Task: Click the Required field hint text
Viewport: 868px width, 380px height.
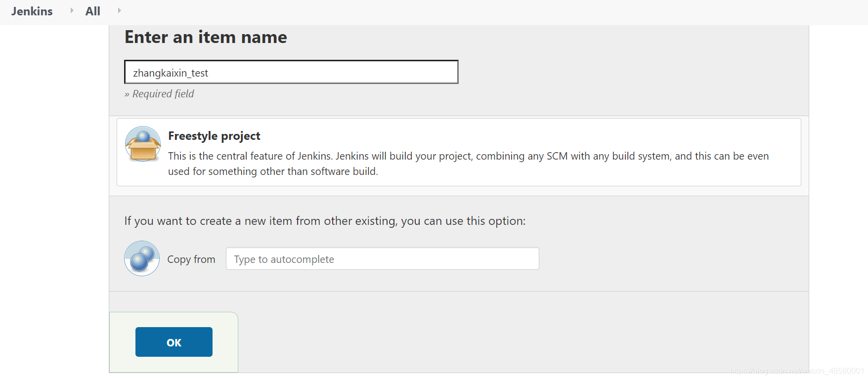Action: coord(159,94)
